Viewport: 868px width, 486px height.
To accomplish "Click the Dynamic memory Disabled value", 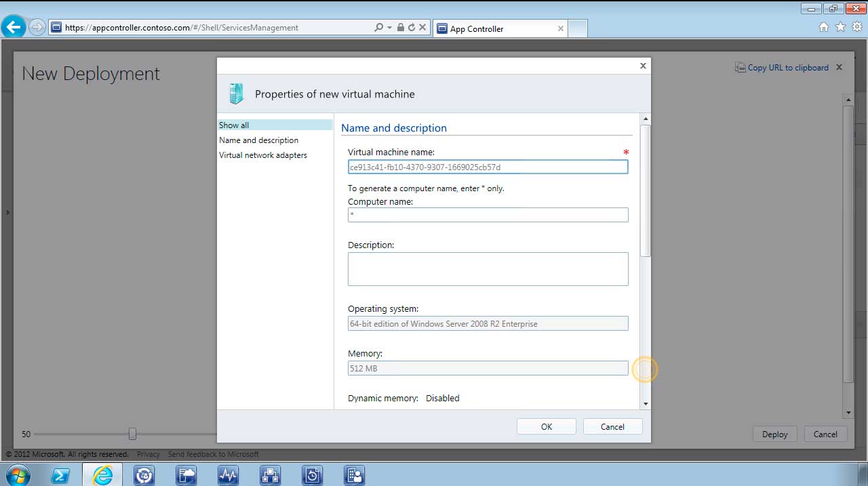I will pyautogui.click(x=443, y=398).
